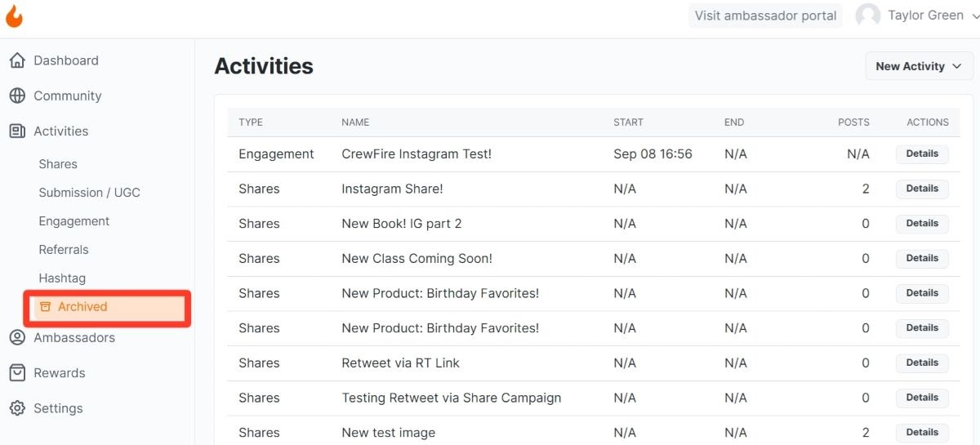Expand the New Activity dropdown
980x445 pixels.
point(919,66)
